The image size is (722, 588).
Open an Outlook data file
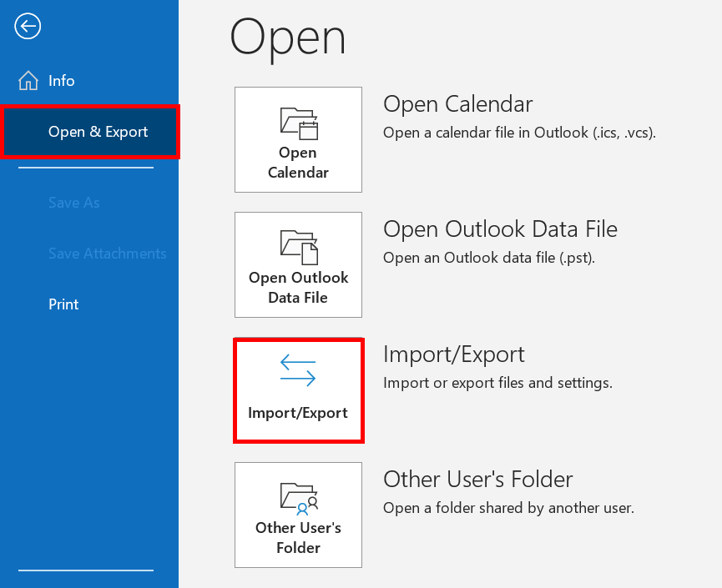(x=298, y=264)
